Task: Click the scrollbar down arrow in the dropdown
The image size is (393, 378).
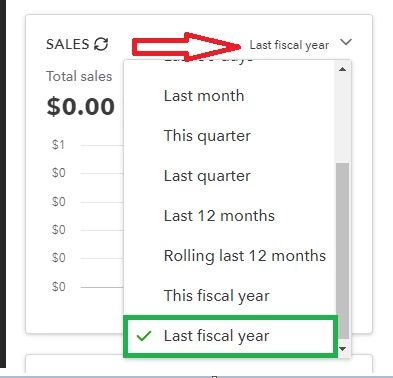Action: [x=342, y=349]
